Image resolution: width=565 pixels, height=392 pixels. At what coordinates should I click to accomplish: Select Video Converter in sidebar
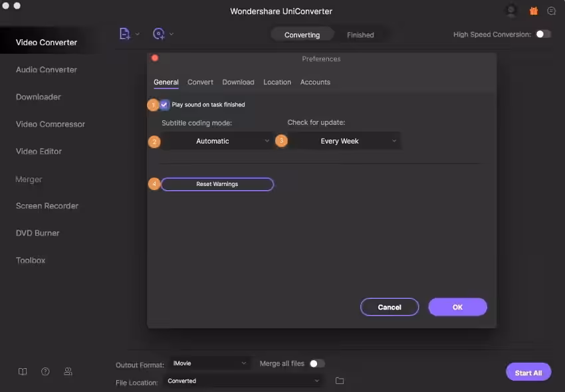pyautogui.click(x=47, y=43)
